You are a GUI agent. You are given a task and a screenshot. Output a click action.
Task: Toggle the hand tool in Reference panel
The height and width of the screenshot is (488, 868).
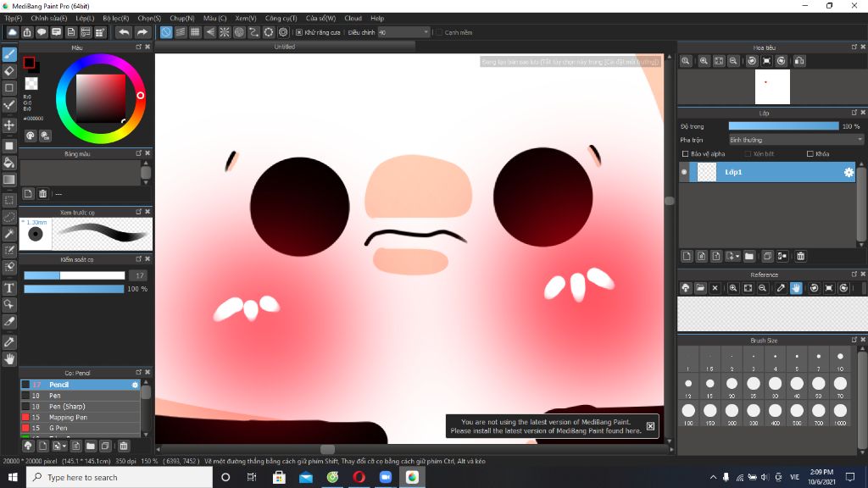pyautogui.click(x=796, y=288)
